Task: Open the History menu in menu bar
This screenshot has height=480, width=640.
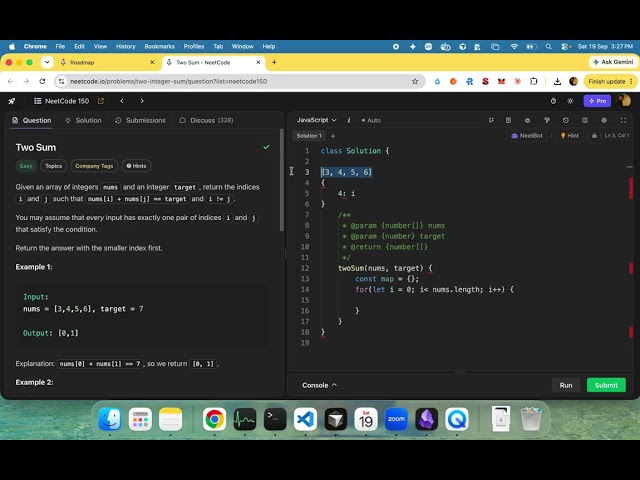Action: (x=125, y=47)
